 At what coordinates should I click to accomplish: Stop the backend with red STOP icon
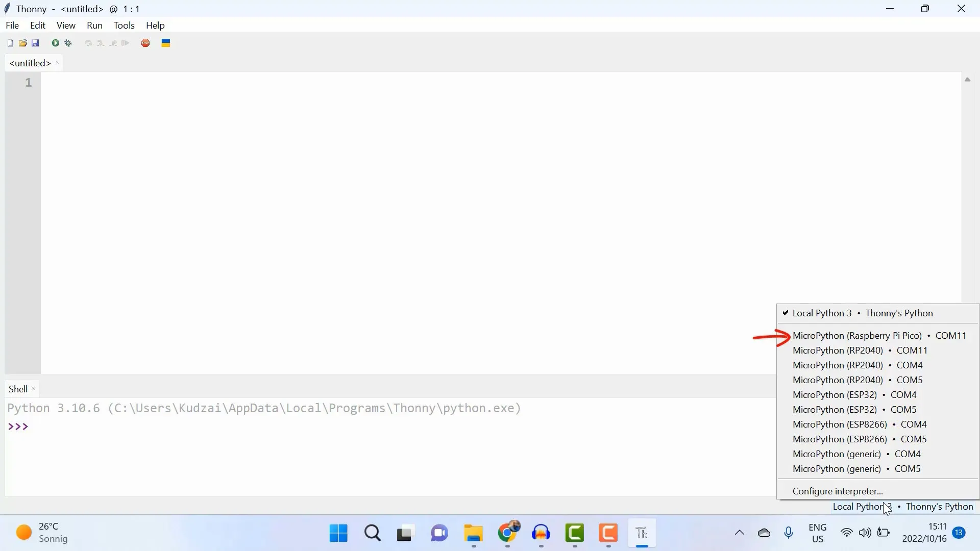coord(145,43)
